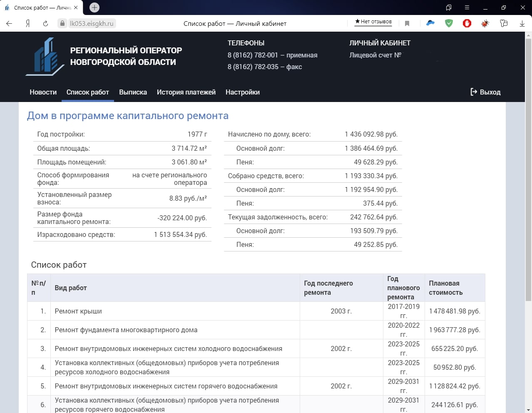This screenshot has width=532, height=413.
Task: Reload the current page
Action: (45, 23)
